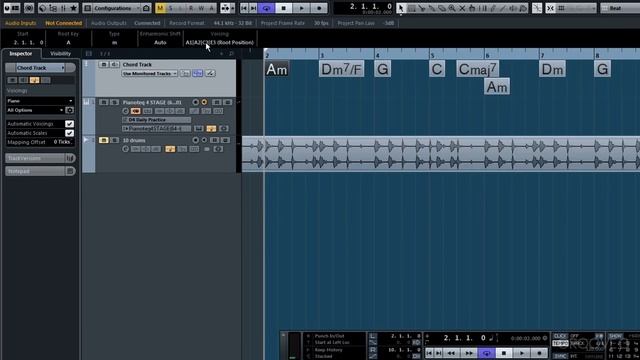Select the Zoom magnifier tool

coord(452,8)
